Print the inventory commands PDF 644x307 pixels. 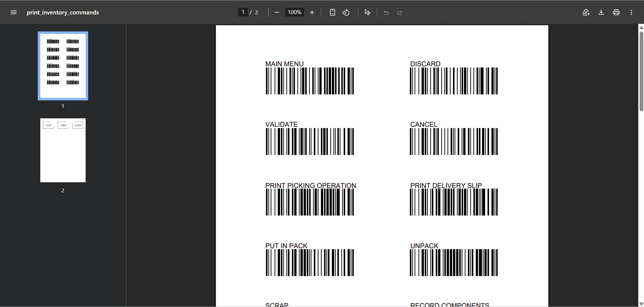click(616, 12)
